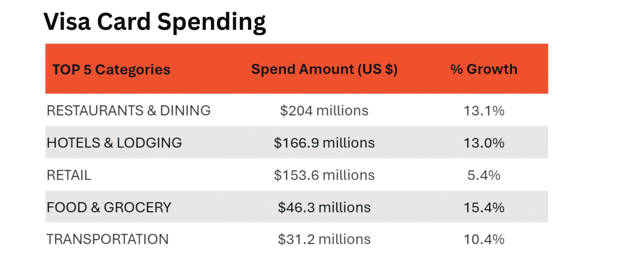Viewport: 644px width, 260px height.
Task: Select the % Growth column header
Action: (x=484, y=69)
